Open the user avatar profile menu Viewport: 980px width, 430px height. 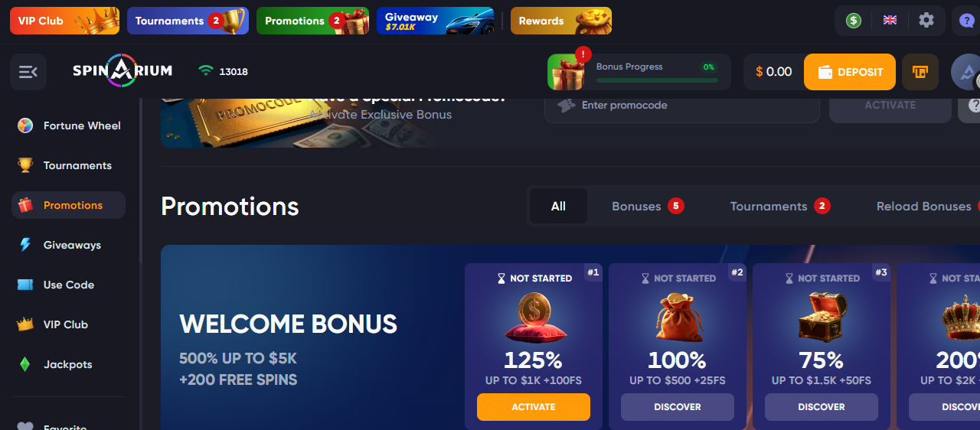point(965,72)
